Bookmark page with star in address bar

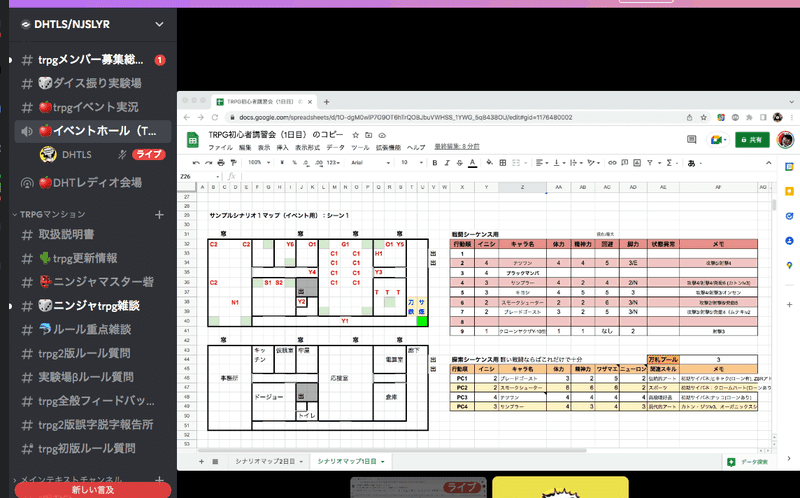(x=703, y=117)
